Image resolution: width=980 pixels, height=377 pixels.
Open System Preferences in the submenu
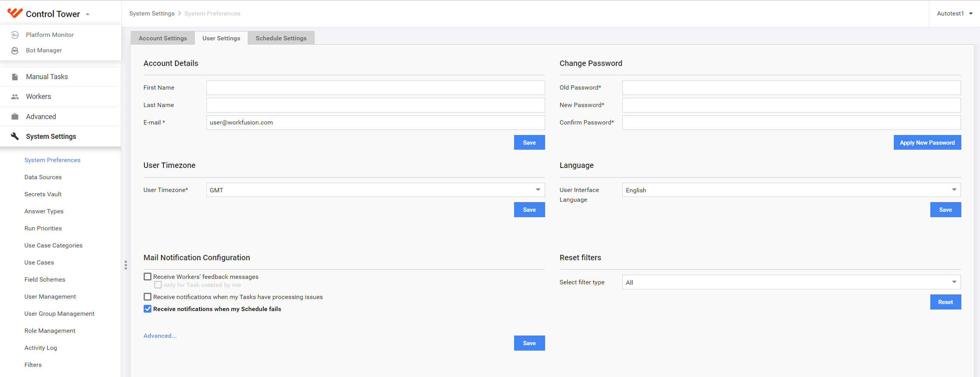52,160
